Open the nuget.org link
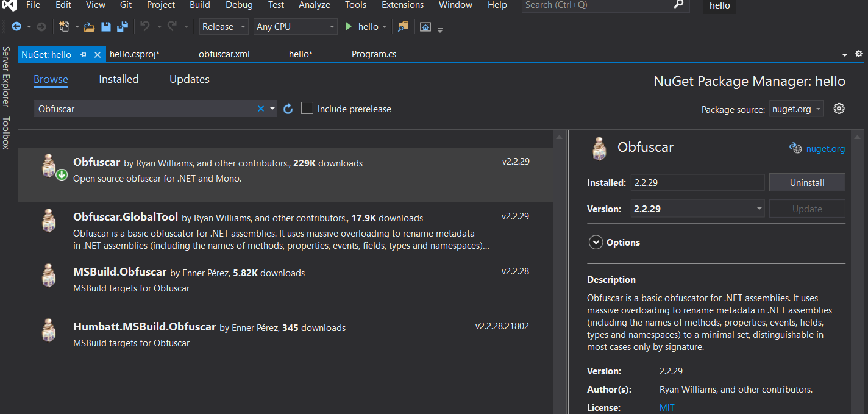Screen dimensions: 868x414 point(825,148)
